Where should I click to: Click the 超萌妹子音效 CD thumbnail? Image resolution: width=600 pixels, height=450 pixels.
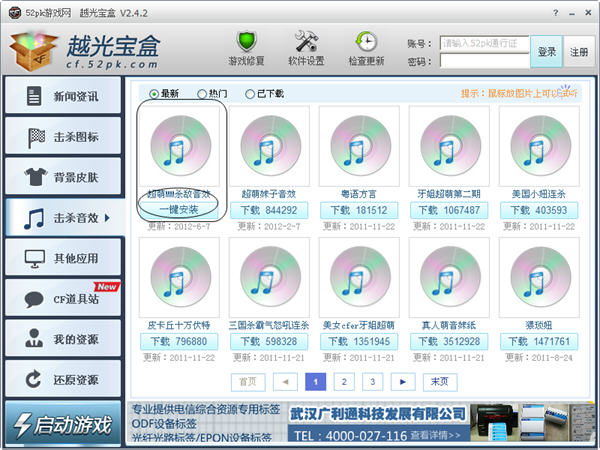click(x=269, y=146)
